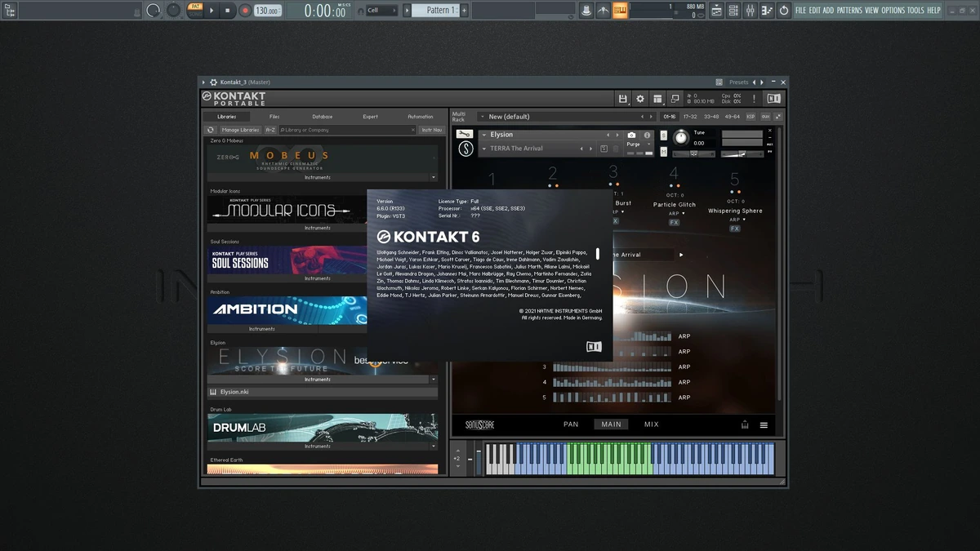980x551 pixels.
Task: Switch to the Automation tab
Action: tap(421, 117)
